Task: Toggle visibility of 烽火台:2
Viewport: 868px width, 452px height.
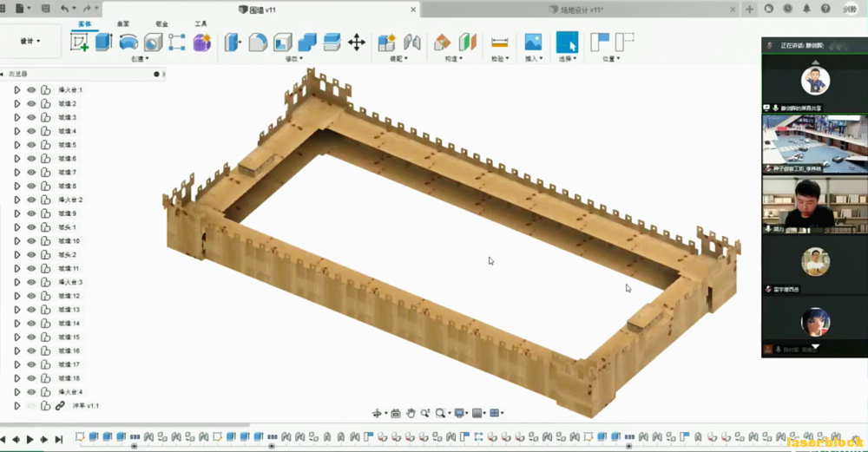Action: point(31,200)
